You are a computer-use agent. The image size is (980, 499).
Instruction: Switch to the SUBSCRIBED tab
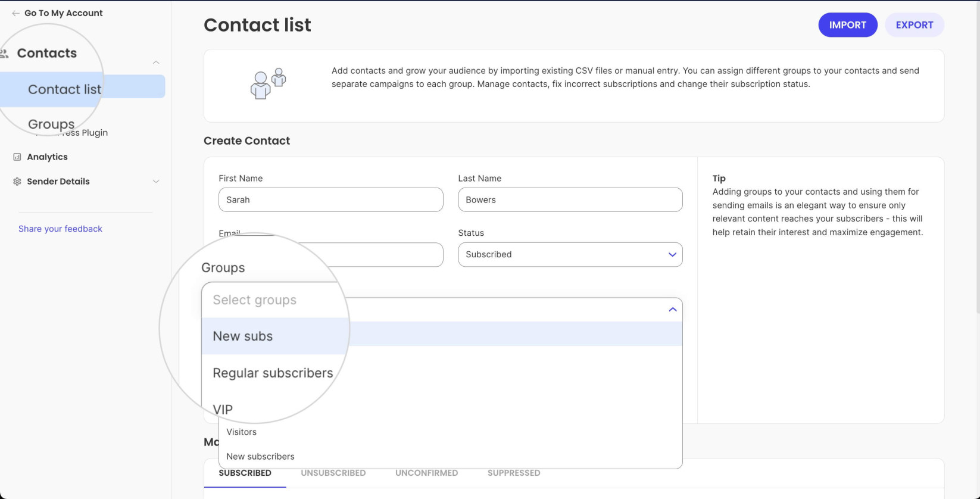point(245,473)
